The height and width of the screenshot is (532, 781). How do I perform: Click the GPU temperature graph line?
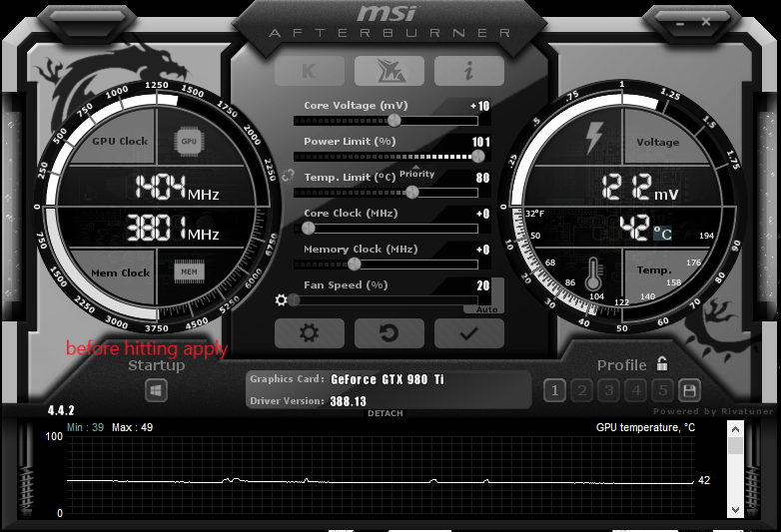pos(381,481)
